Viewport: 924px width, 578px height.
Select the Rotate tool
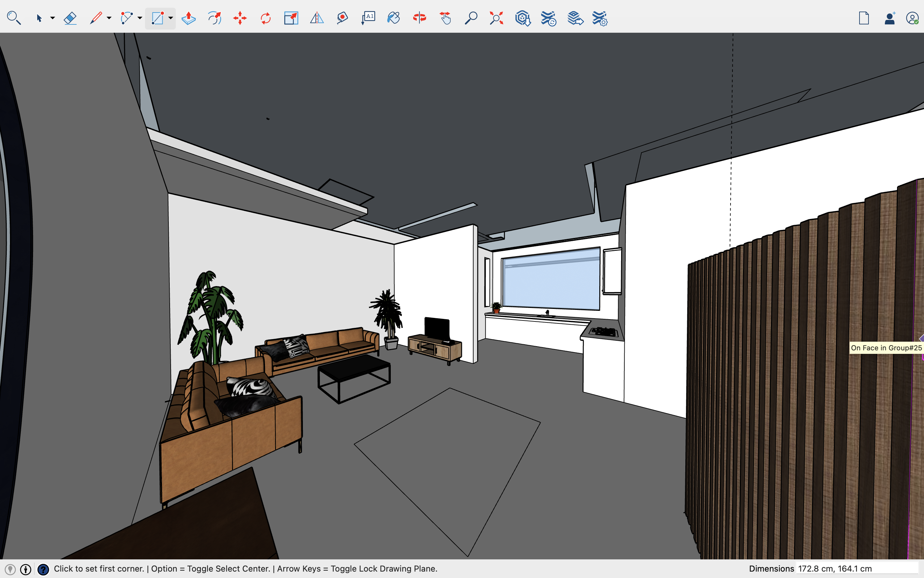click(x=265, y=18)
